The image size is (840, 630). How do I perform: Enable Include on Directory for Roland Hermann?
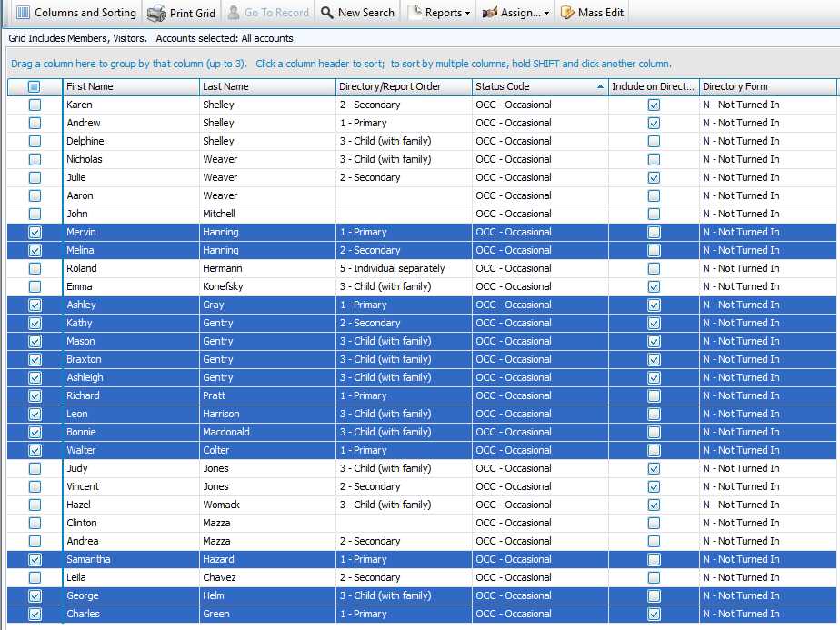654,268
